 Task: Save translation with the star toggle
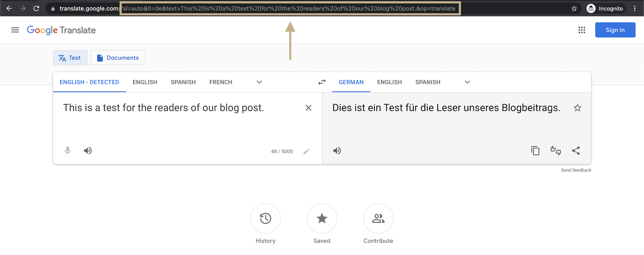pyautogui.click(x=577, y=108)
